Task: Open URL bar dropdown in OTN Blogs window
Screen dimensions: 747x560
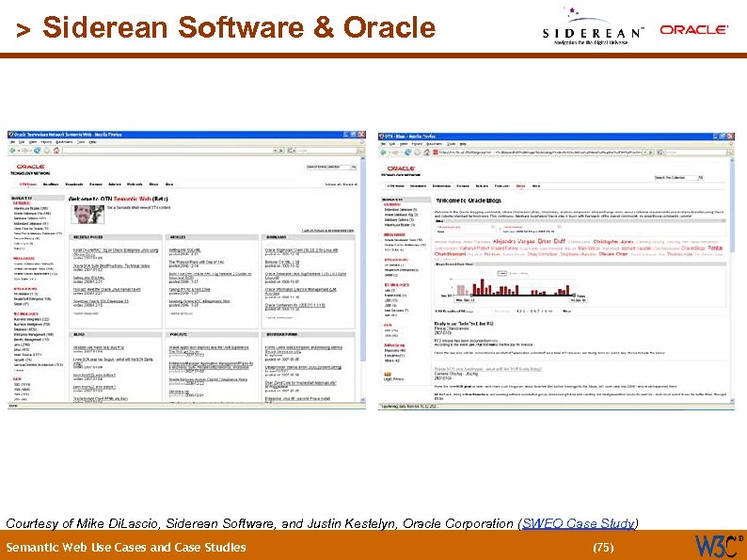Action: point(645,152)
